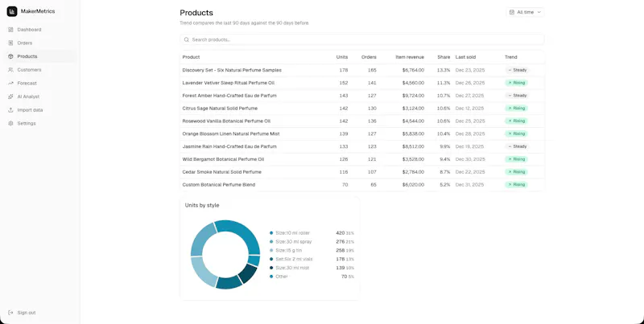This screenshot has height=324, width=644.
Task: Click the Size:10 ml roller legend color dot
Action: point(271,233)
